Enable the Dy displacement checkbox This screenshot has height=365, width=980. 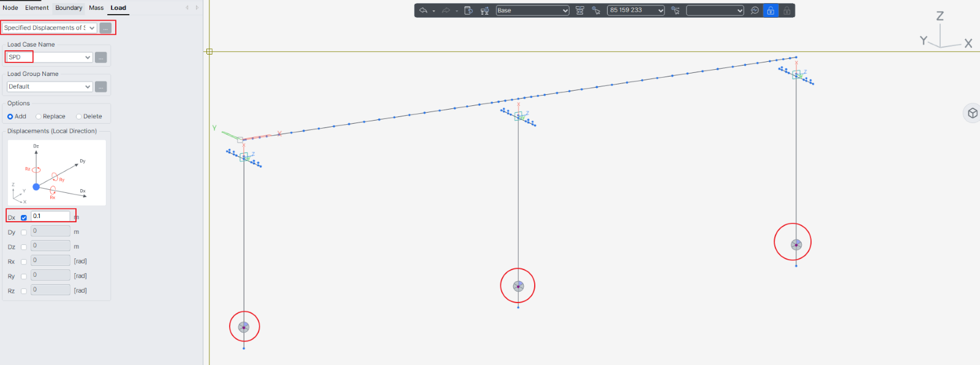(24, 232)
